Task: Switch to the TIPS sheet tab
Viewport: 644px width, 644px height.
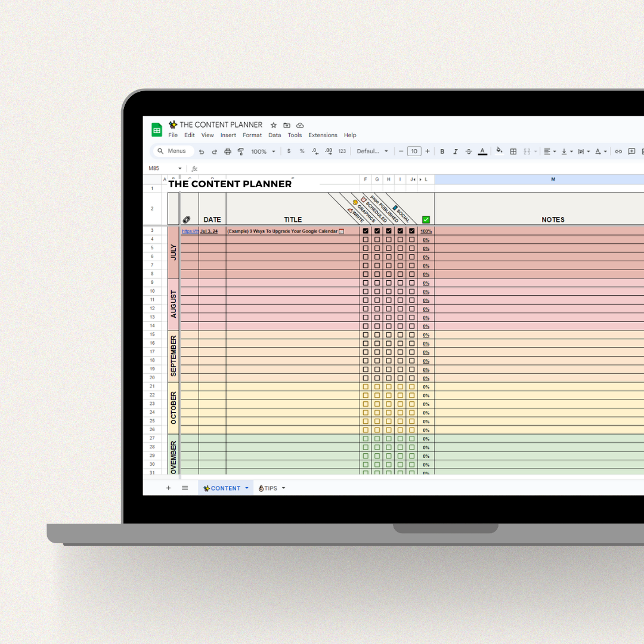Action: click(x=268, y=488)
